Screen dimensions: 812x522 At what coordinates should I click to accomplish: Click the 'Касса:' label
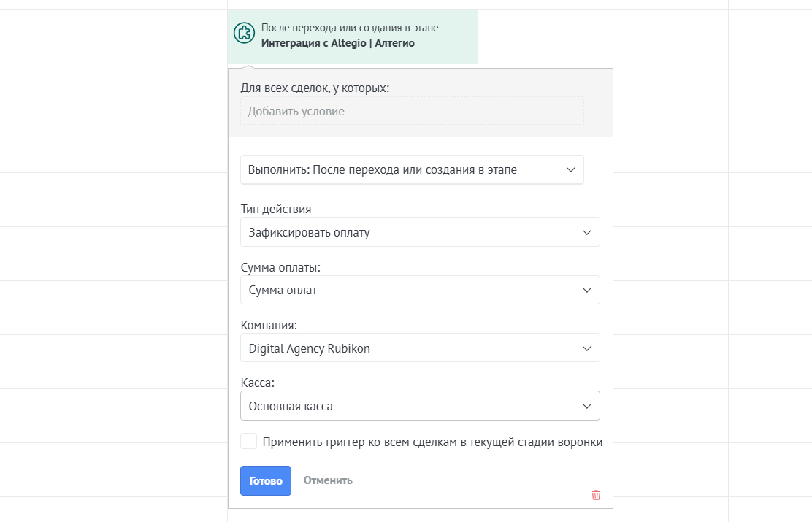click(x=257, y=383)
